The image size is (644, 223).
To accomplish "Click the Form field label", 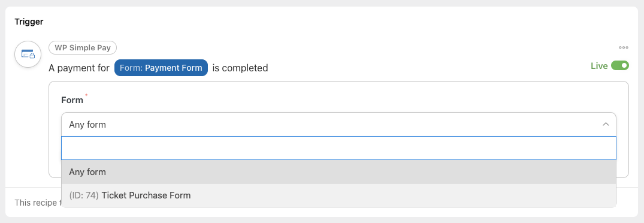I will (72, 100).
